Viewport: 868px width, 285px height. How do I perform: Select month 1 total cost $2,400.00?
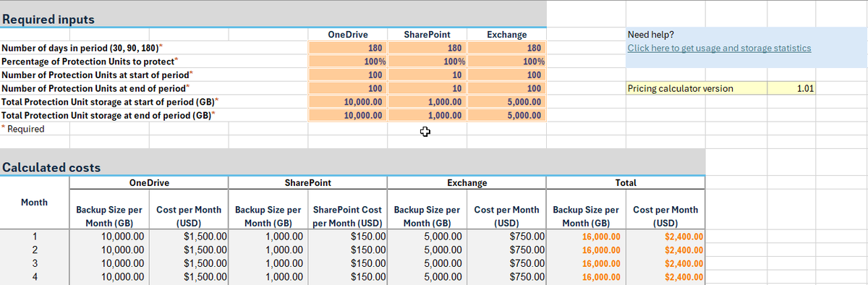(x=665, y=237)
